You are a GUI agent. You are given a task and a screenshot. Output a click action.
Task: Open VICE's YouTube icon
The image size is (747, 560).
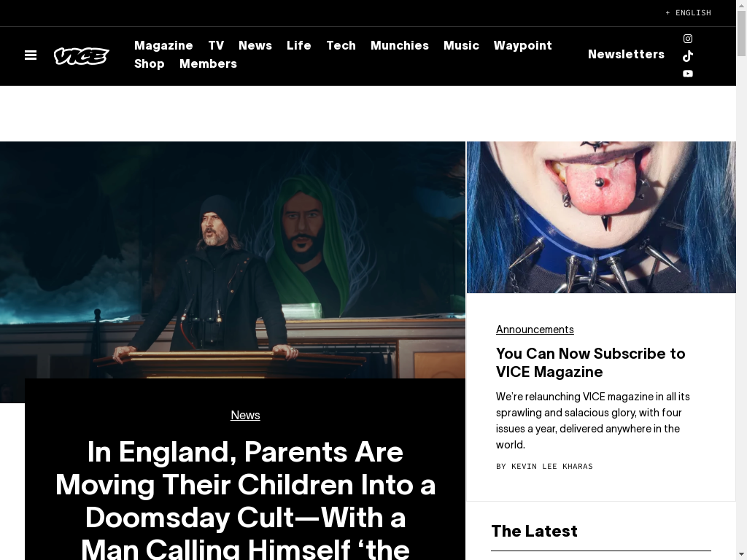click(x=687, y=74)
